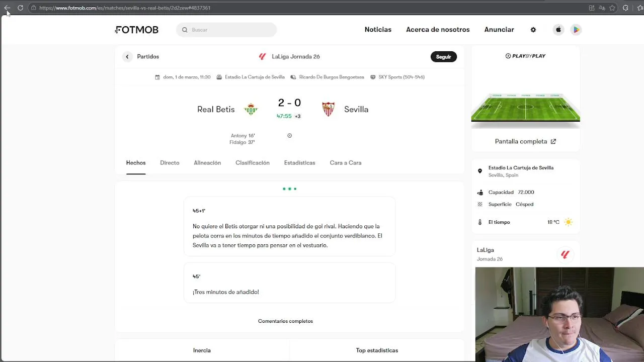This screenshot has width=644, height=362.
Task: Click Estadio La Cartuja de Sevilla in the header
Action: [255, 77]
